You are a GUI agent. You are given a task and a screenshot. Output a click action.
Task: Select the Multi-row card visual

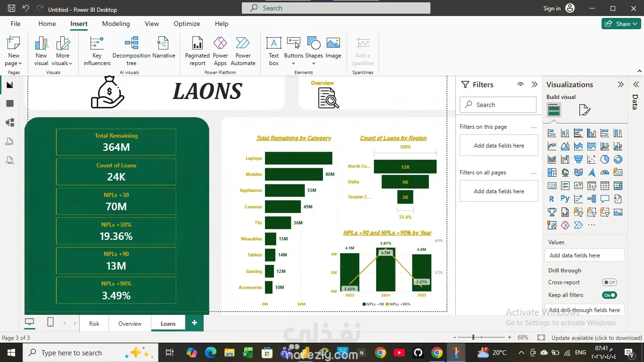point(565,186)
